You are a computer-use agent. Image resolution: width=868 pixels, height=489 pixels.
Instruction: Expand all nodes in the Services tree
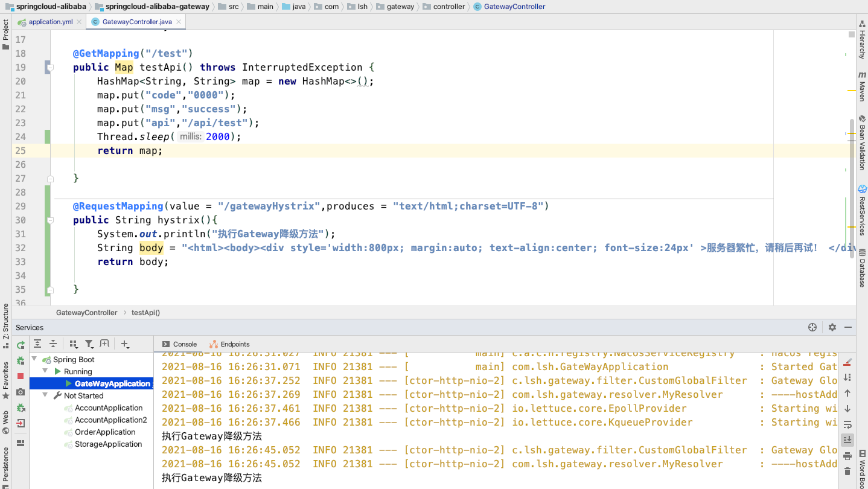click(37, 343)
